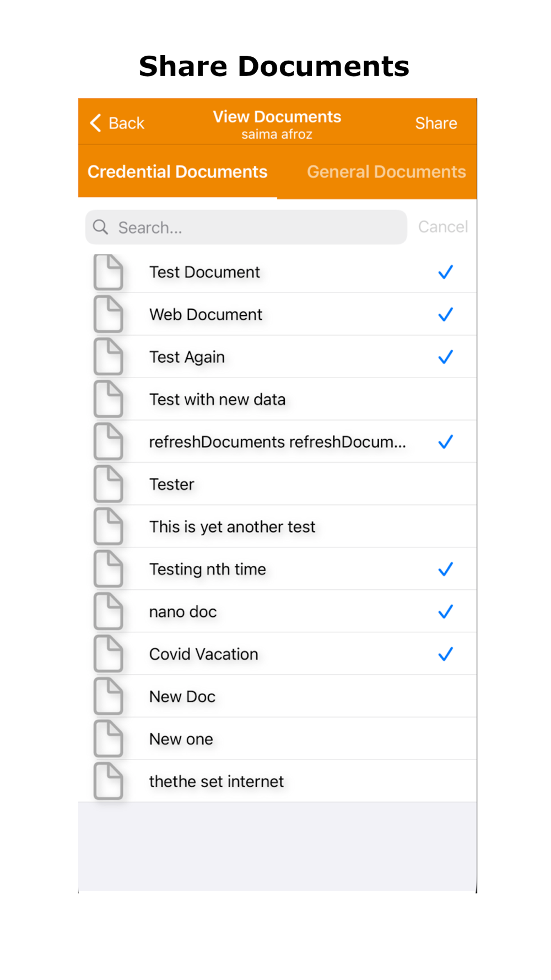Select the 'New one' document name

181,739
